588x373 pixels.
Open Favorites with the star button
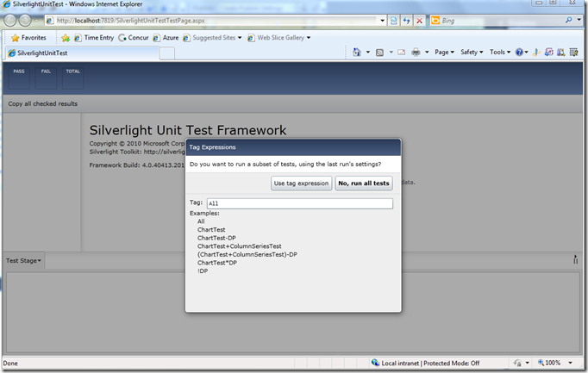click(28, 38)
